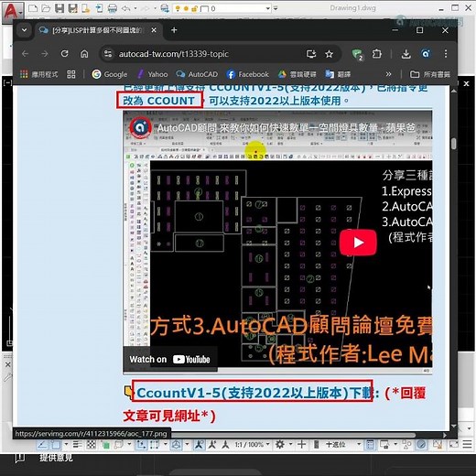Open the shield extension with badge 2
Viewport: 476px width, 476px height.
coord(357,55)
